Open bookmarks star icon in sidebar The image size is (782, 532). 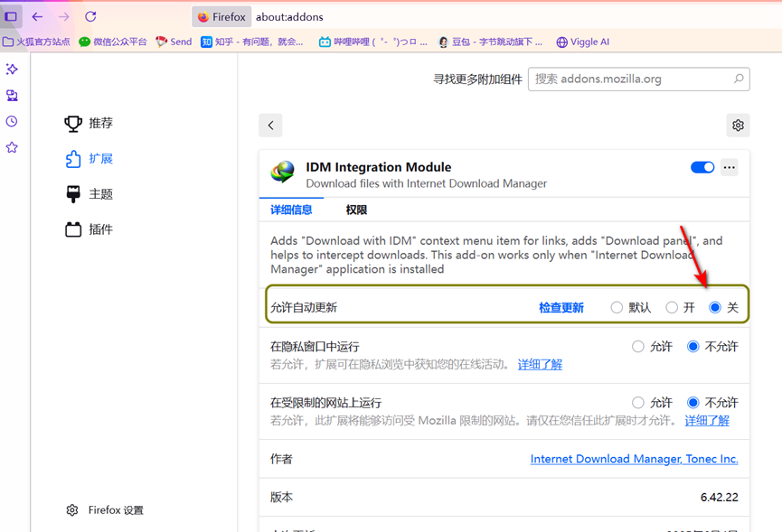pyautogui.click(x=12, y=147)
